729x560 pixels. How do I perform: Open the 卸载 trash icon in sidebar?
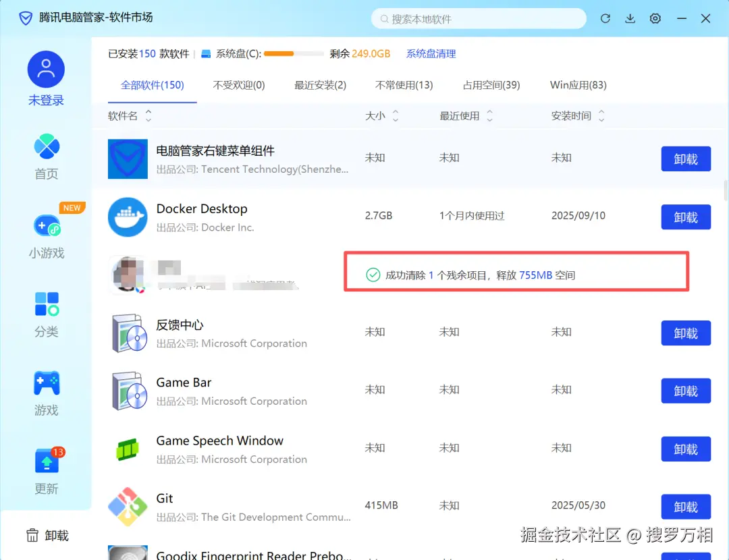[32, 535]
